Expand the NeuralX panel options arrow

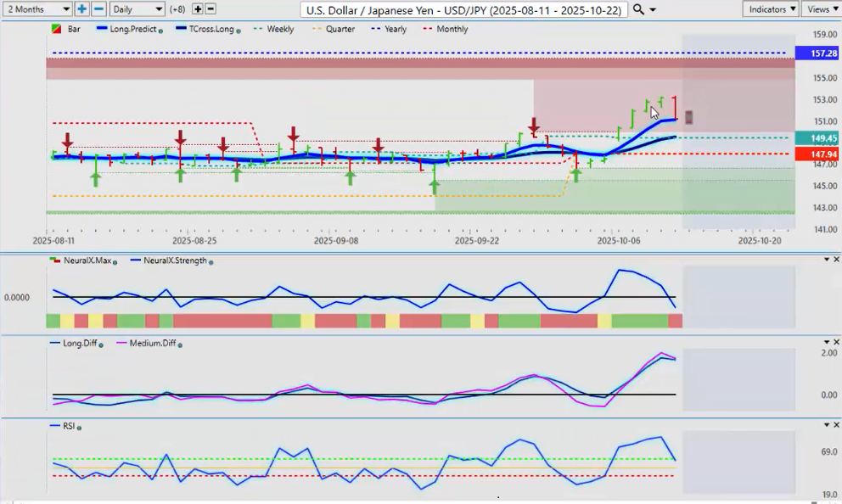(825, 259)
